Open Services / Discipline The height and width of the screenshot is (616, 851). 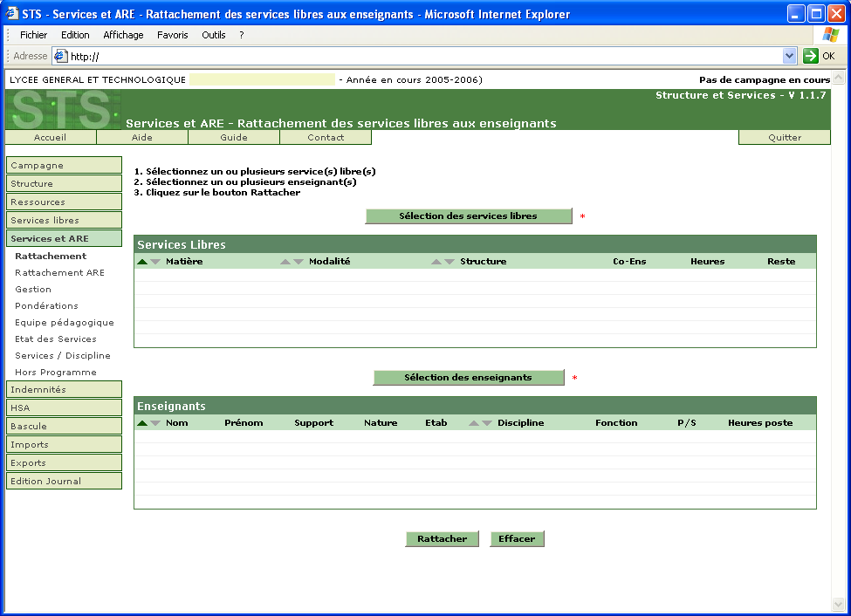coord(63,356)
